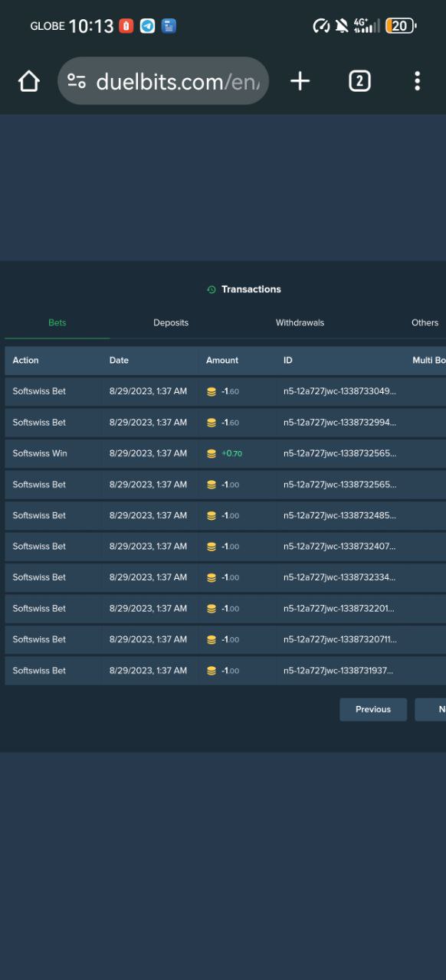The image size is (446, 980).
Task: Click coin icon in row ending 1338732994
Action: coord(212,423)
